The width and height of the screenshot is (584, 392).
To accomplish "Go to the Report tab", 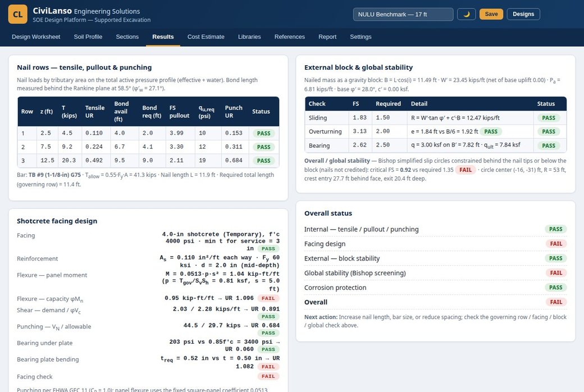I will (327, 37).
